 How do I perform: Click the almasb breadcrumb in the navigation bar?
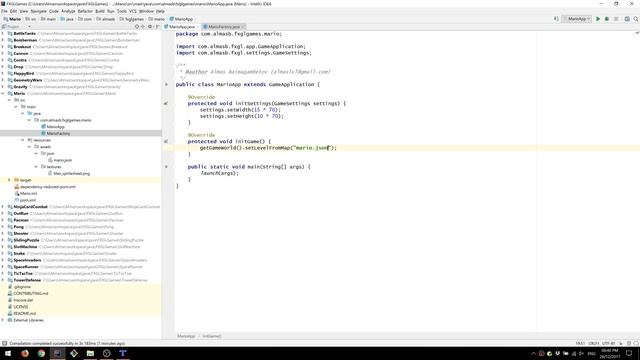(x=106, y=19)
